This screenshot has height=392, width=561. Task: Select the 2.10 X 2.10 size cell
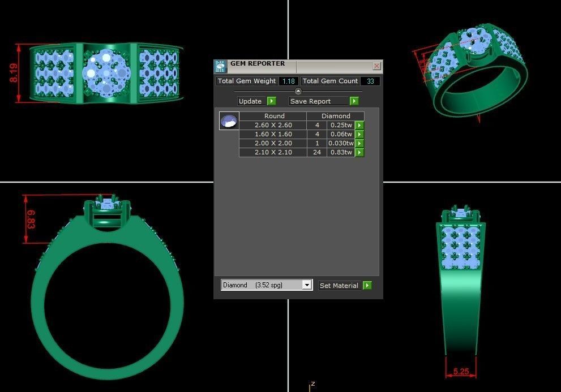273,152
